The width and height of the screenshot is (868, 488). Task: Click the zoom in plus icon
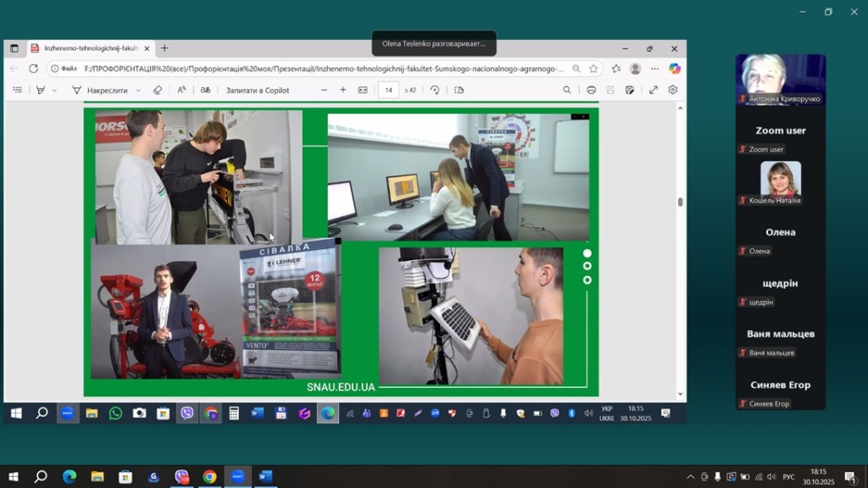pos(343,90)
